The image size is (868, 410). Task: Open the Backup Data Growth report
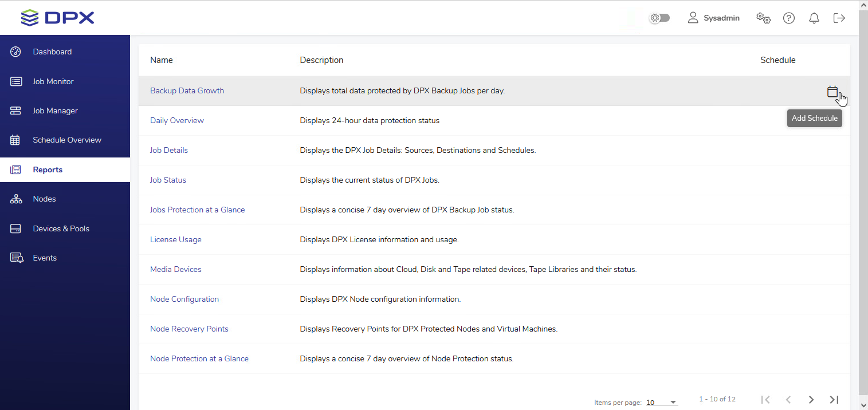click(x=187, y=91)
